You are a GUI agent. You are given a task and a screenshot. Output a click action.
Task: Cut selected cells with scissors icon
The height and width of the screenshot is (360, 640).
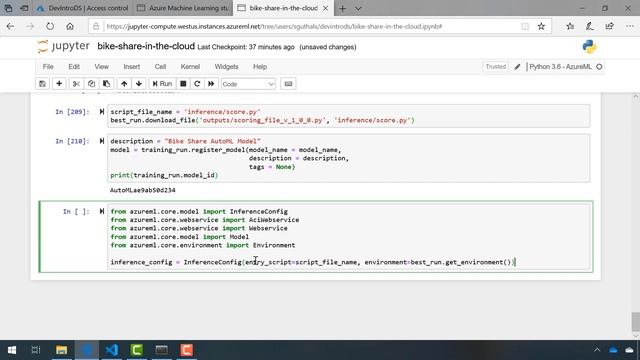(x=76, y=84)
